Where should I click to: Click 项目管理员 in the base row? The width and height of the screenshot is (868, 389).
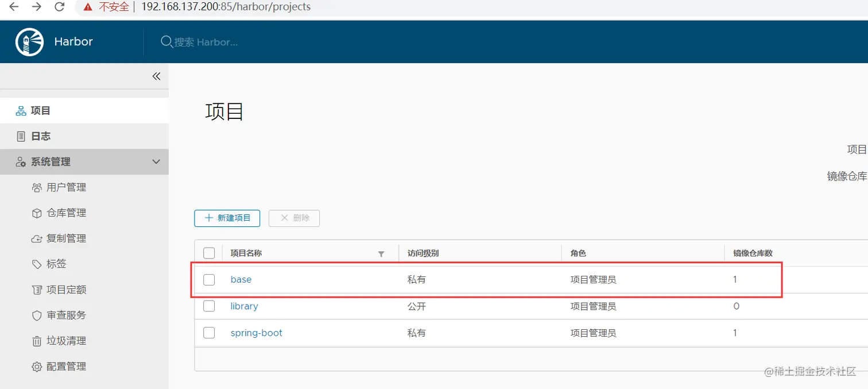[x=593, y=280]
